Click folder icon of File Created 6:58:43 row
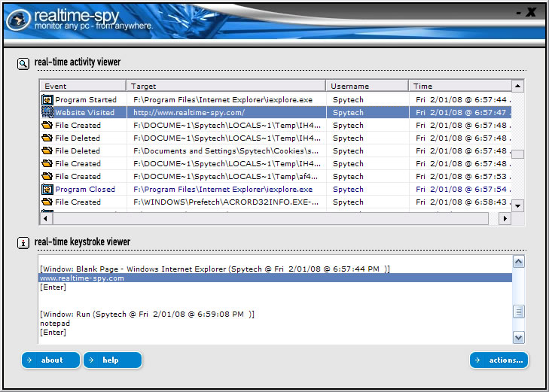 pos(47,202)
